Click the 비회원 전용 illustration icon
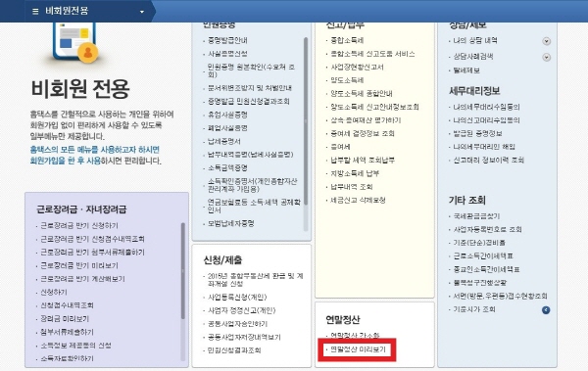Image resolution: width=588 pixels, height=371 pixels. pos(75,42)
